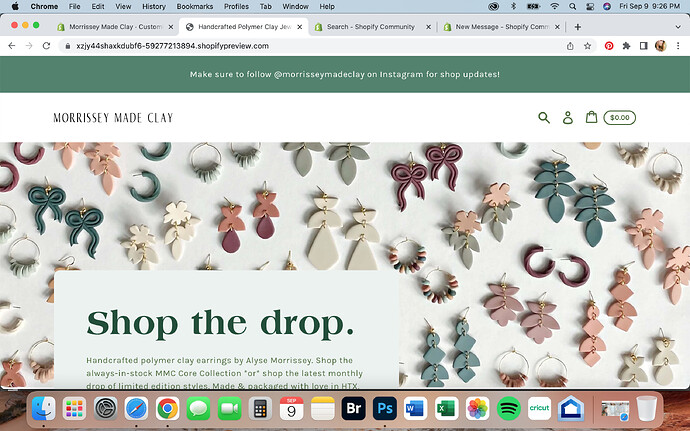Switch to the Morrissey Made Clay - Custom tab
This screenshot has width=690, height=431.
115,27
